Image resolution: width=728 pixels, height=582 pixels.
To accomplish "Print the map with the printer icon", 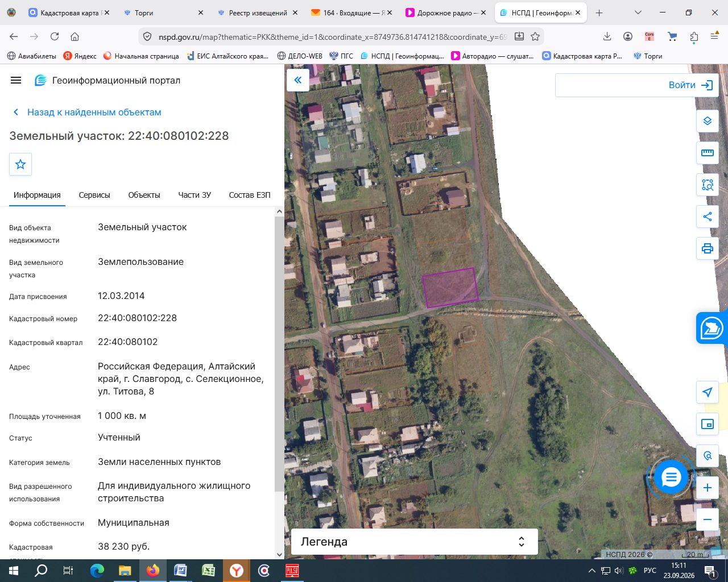I will coord(708,248).
